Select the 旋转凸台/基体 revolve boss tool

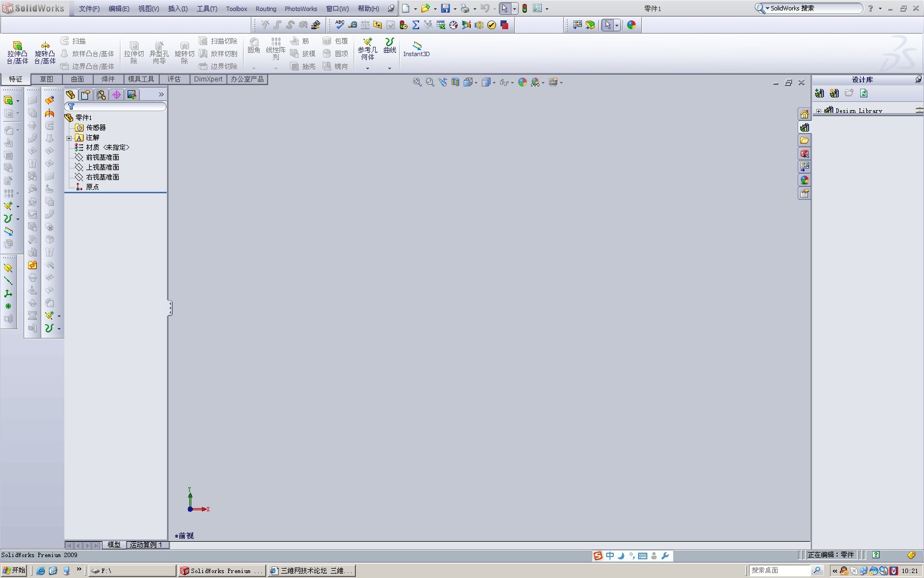(x=45, y=52)
